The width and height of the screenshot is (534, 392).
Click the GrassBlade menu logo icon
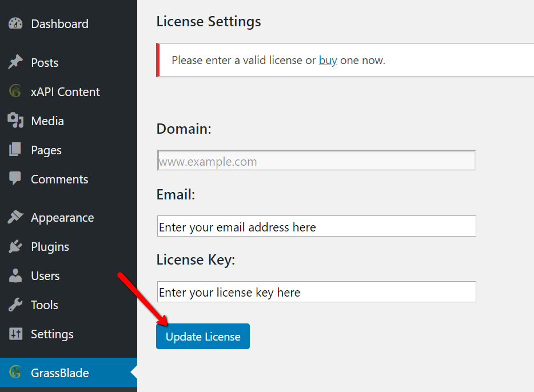[x=15, y=372]
